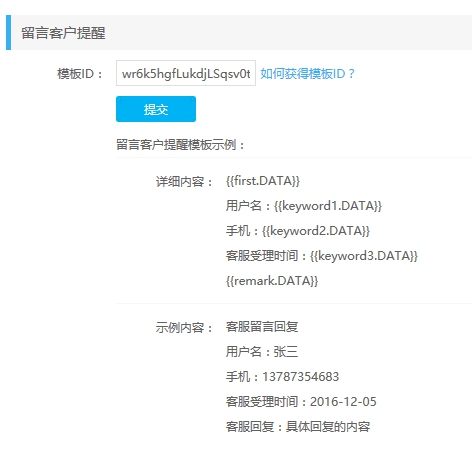Click the phone number 13787354683
The width and height of the screenshot is (472, 466).
[x=301, y=377]
